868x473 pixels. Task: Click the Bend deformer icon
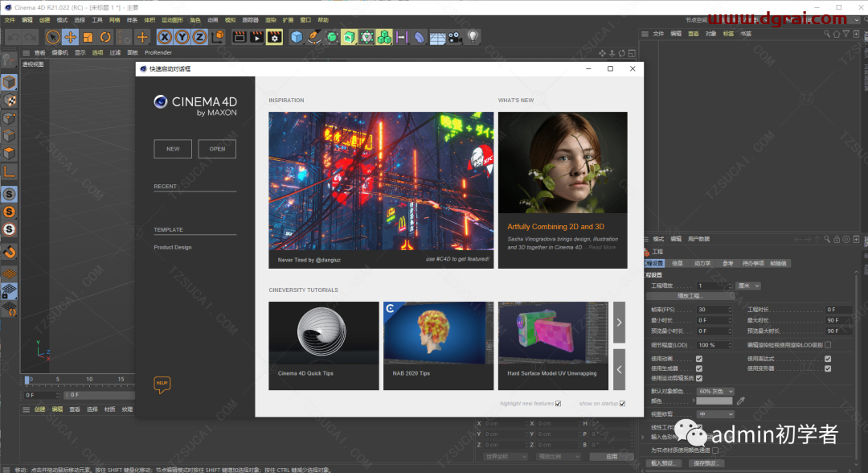click(x=419, y=37)
